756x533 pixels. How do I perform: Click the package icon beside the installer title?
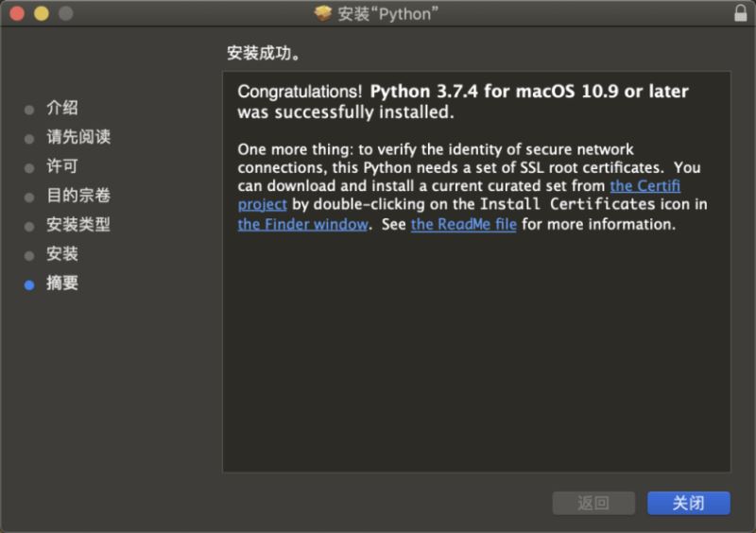[322, 13]
